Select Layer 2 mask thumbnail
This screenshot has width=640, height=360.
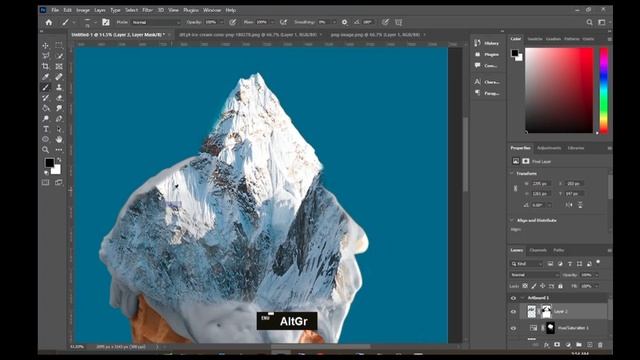pyautogui.click(x=546, y=312)
